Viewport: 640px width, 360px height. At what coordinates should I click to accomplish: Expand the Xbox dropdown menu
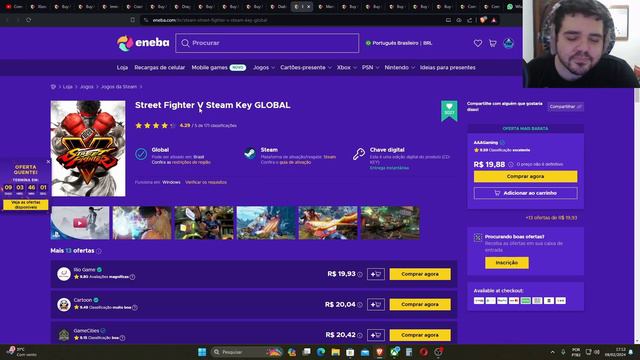(x=347, y=68)
